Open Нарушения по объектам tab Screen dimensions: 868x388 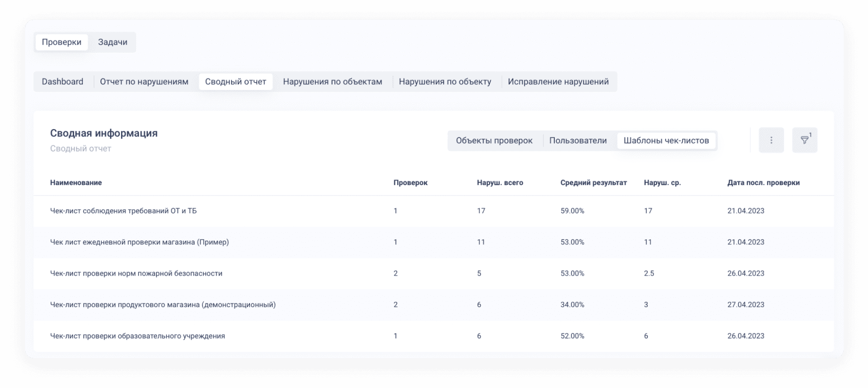332,82
